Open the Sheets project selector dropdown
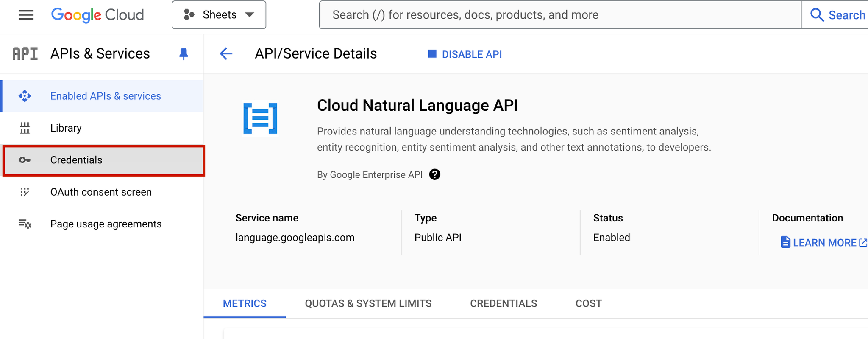Image resolution: width=868 pixels, height=339 pixels. pyautogui.click(x=219, y=15)
